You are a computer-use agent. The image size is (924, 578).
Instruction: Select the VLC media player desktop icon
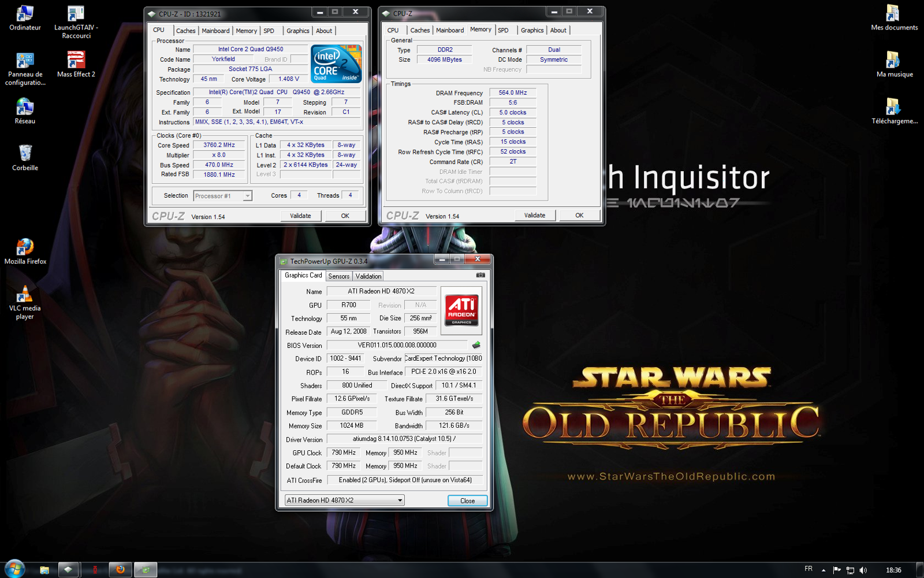tap(25, 302)
